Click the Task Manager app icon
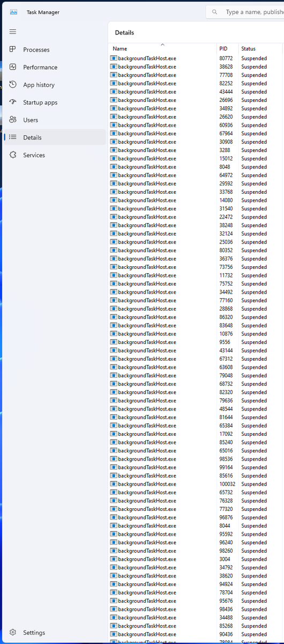 13,12
